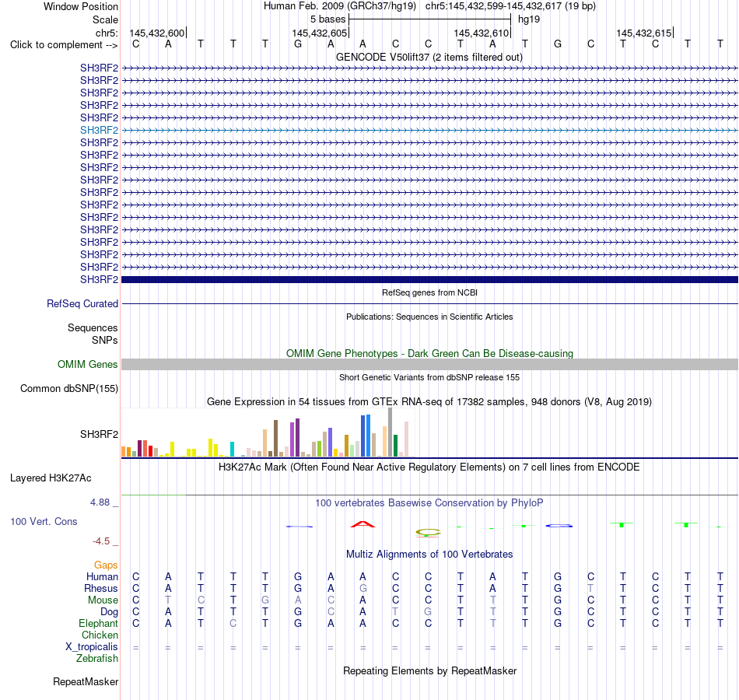Viewport: 739px width, 700px height.
Task: Click the faded G in Rhesus row
Action: [x=362, y=588]
